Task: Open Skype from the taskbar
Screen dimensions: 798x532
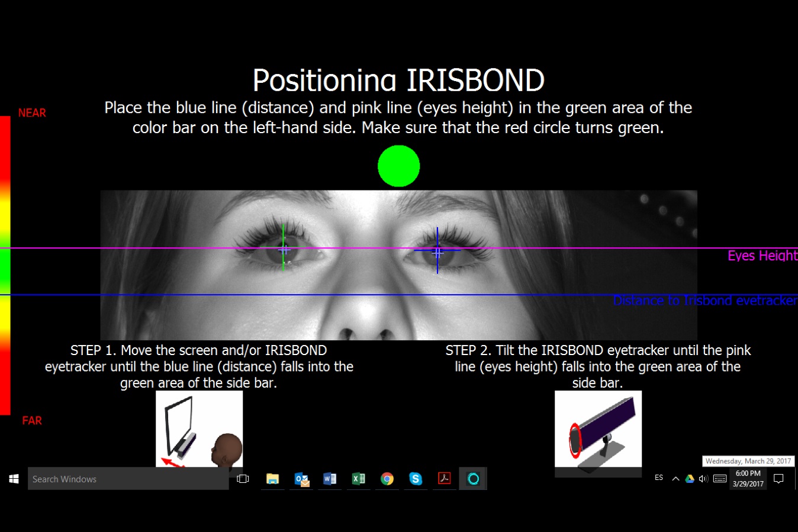Action: click(x=416, y=479)
